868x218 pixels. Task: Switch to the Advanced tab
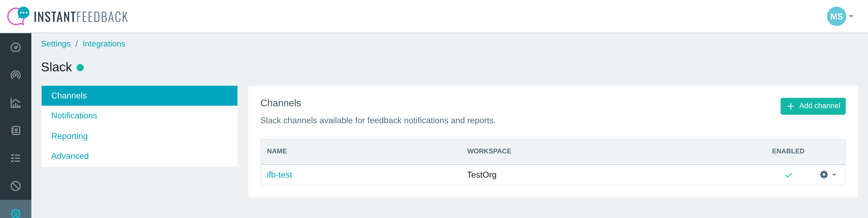point(139,156)
